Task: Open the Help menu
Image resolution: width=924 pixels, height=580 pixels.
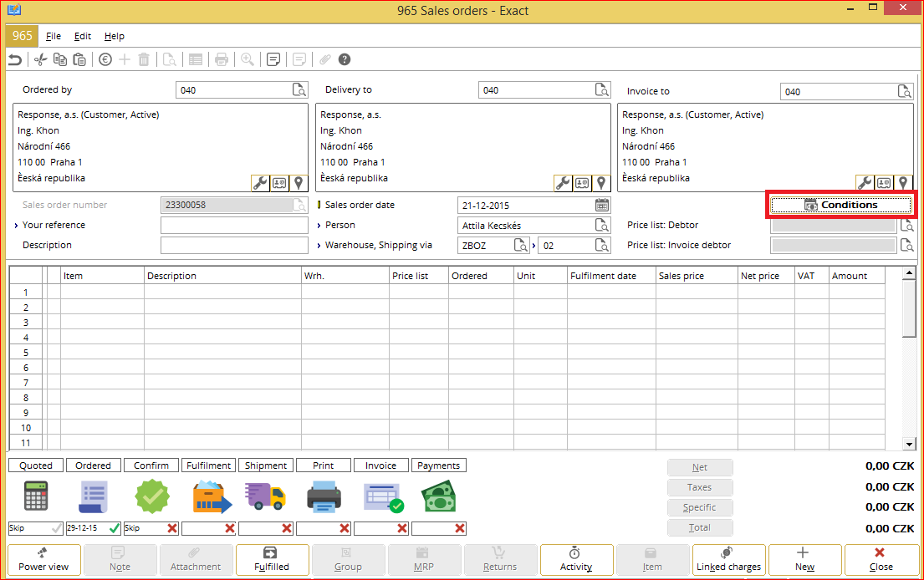Action: pos(115,36)
